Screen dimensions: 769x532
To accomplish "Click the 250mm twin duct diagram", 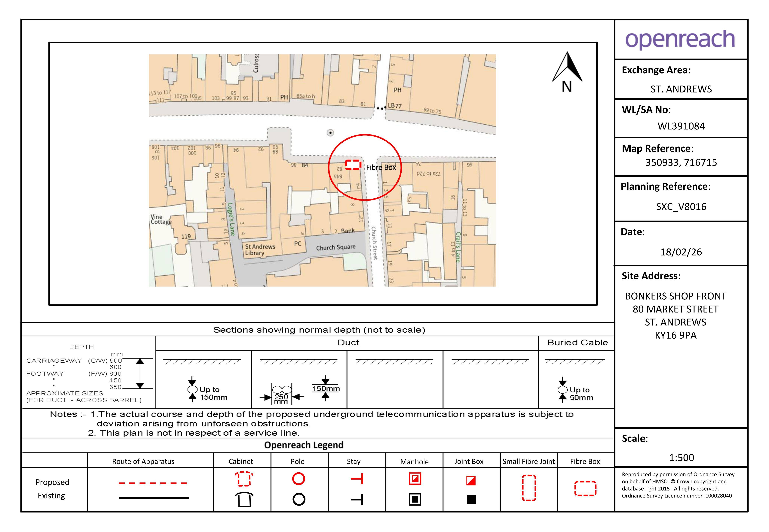I will [282, 394].
